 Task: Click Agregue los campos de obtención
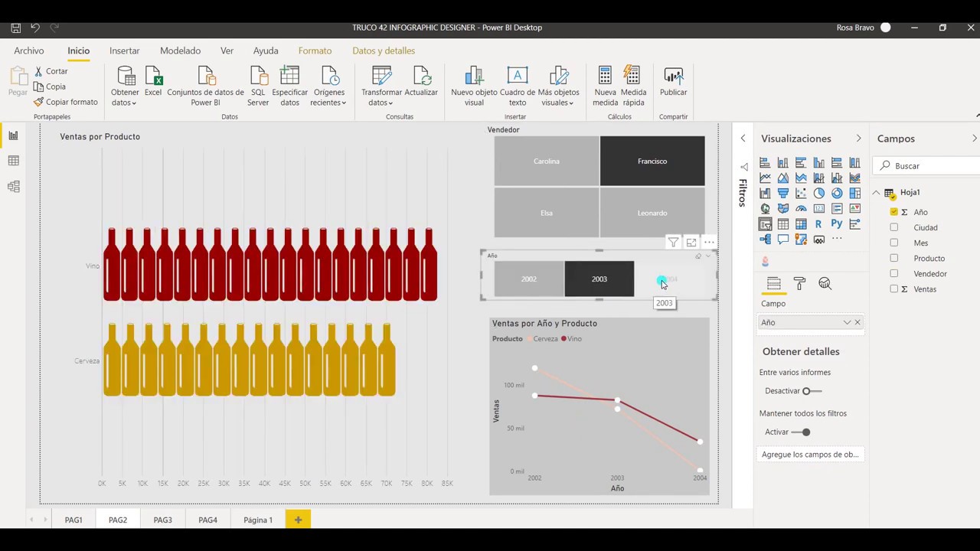click(810, 454)
